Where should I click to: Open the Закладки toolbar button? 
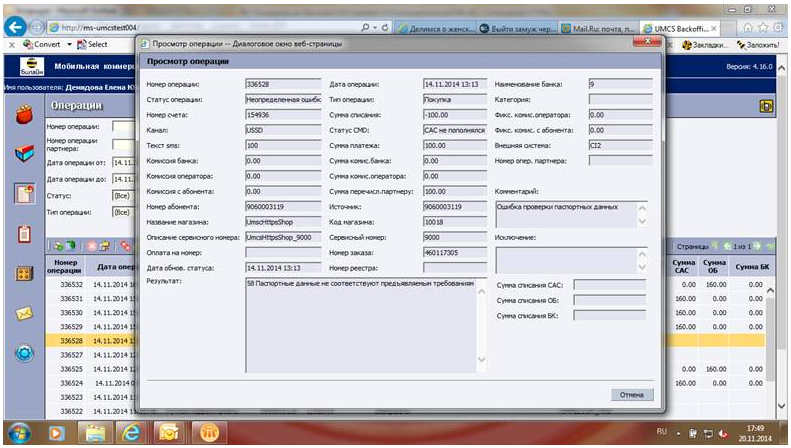click(705, 45)
